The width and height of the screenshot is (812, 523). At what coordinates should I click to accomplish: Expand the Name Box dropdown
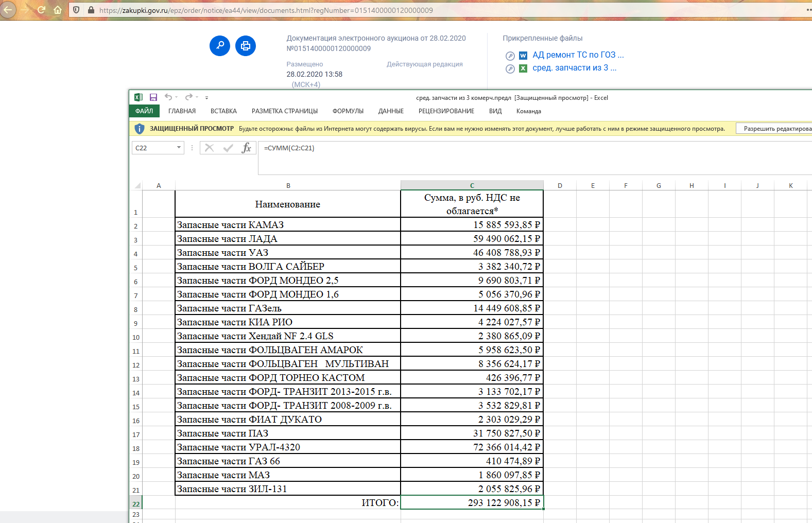click(x=179, y=148)
